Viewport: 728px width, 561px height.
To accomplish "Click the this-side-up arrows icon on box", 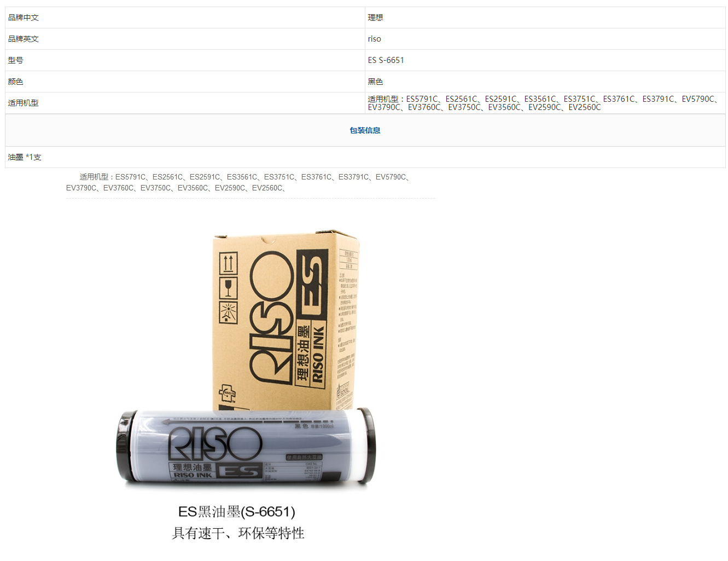I will [228, 263].
